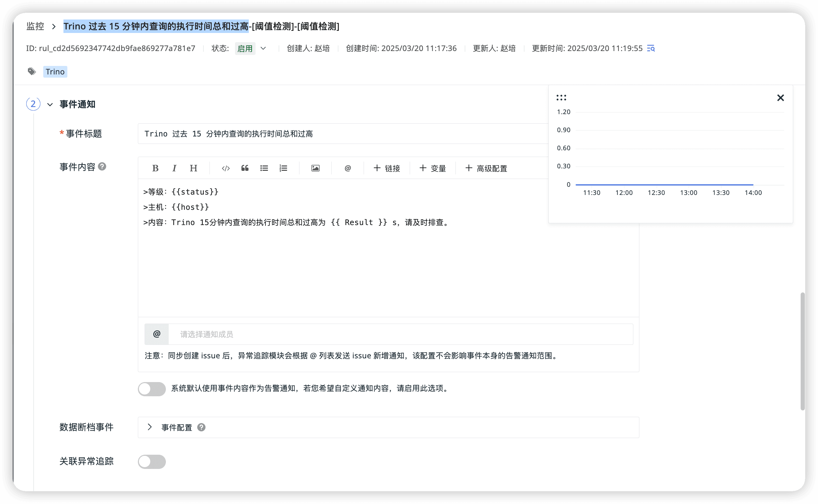Insert a heading with the H button
Image resolution: width=818 pixels, height=504 pixels.
pos(193,168)
